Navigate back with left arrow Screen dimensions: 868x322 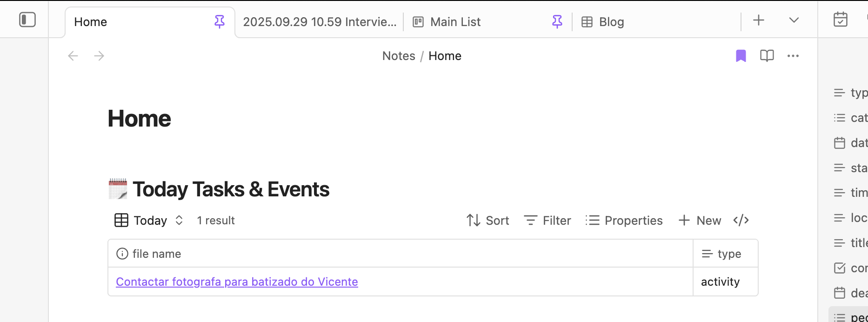click(x=73, y=56)
